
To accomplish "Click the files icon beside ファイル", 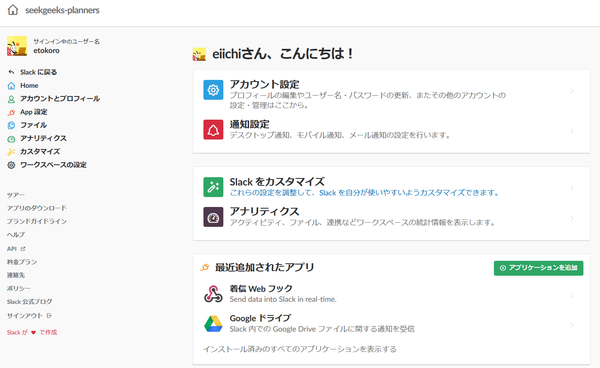I will [x=11, y=125].
